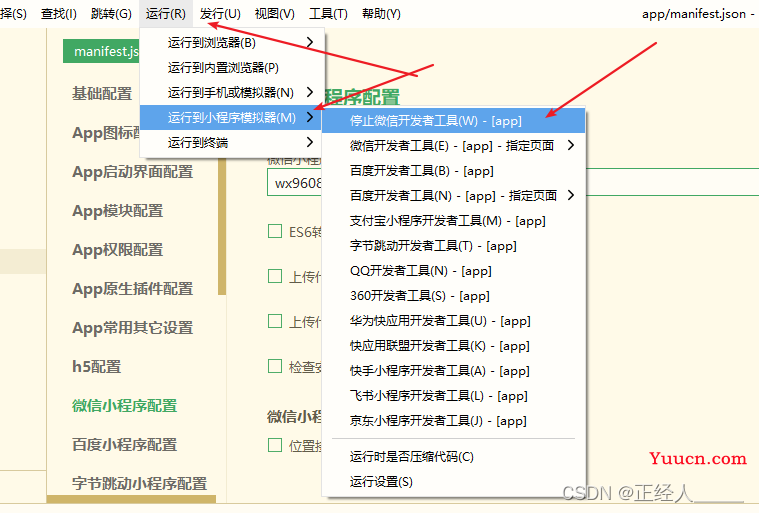
Task: Select QQ开发者工具(N) - [app]
Action: (x=453, y=271)
